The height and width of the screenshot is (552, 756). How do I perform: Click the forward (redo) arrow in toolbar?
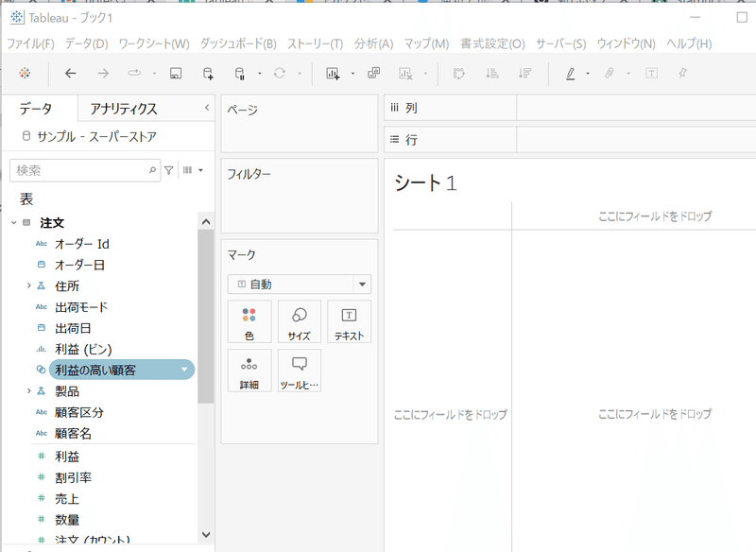click(103, 74)
